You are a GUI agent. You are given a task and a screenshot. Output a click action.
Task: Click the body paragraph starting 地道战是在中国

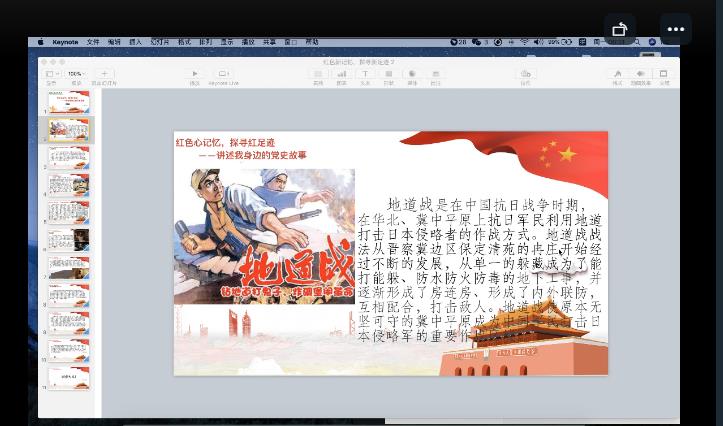pos(480,270)
